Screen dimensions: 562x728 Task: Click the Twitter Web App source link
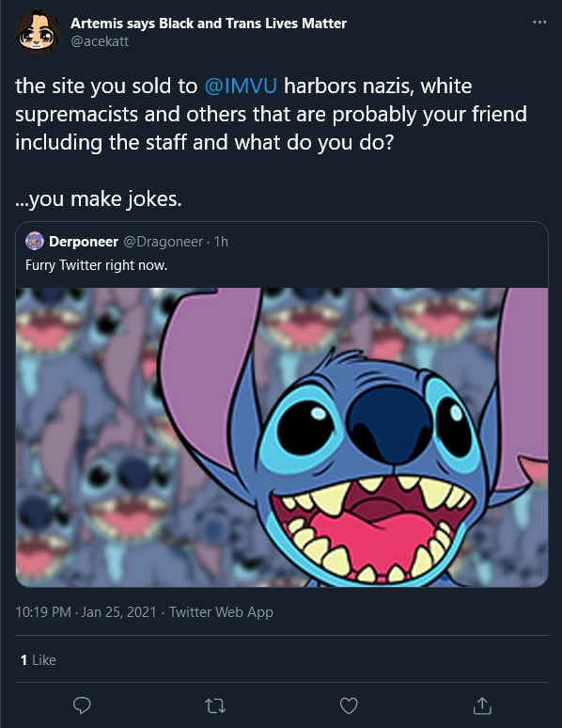pos(221,612)
